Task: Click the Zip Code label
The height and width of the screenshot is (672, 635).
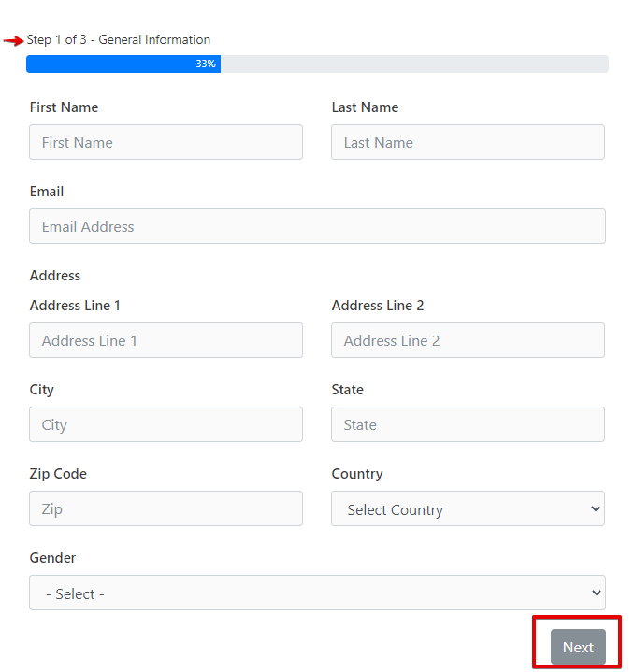Action: coord(58,474)
